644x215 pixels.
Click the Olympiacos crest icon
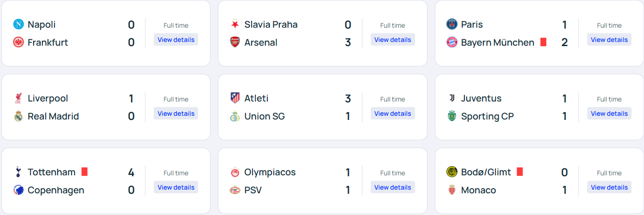(x=235, y=172)
